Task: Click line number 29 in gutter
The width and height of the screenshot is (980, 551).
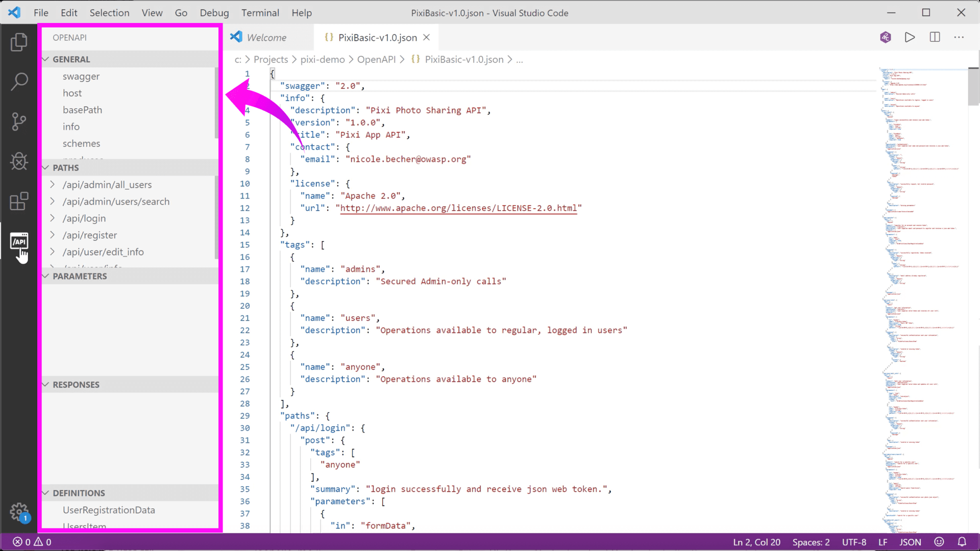Action: click(x=245, y=416)
